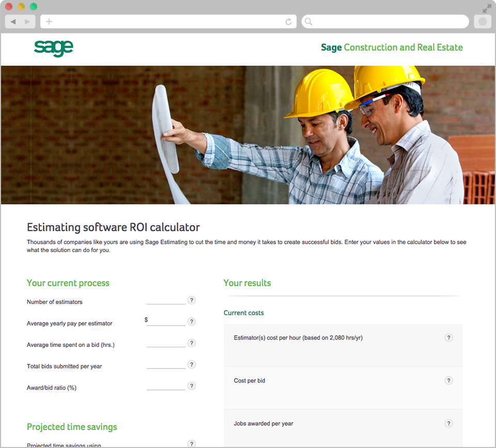Reload the page with refresh icon
496x448 pixels.
coord(288,22)
